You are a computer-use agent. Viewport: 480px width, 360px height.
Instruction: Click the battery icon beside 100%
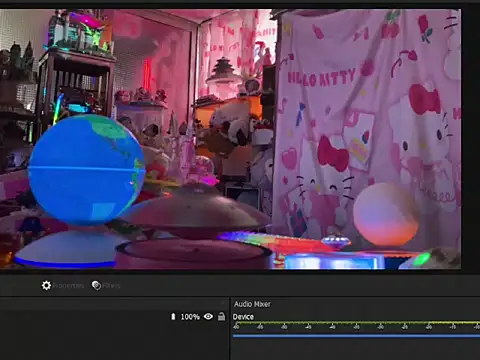coord(173,317)
